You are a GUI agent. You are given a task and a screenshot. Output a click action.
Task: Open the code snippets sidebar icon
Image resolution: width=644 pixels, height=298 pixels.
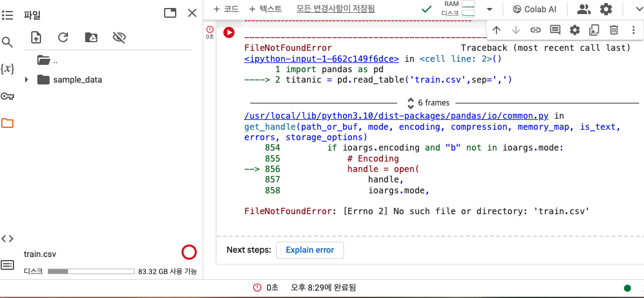pos(7,239)
